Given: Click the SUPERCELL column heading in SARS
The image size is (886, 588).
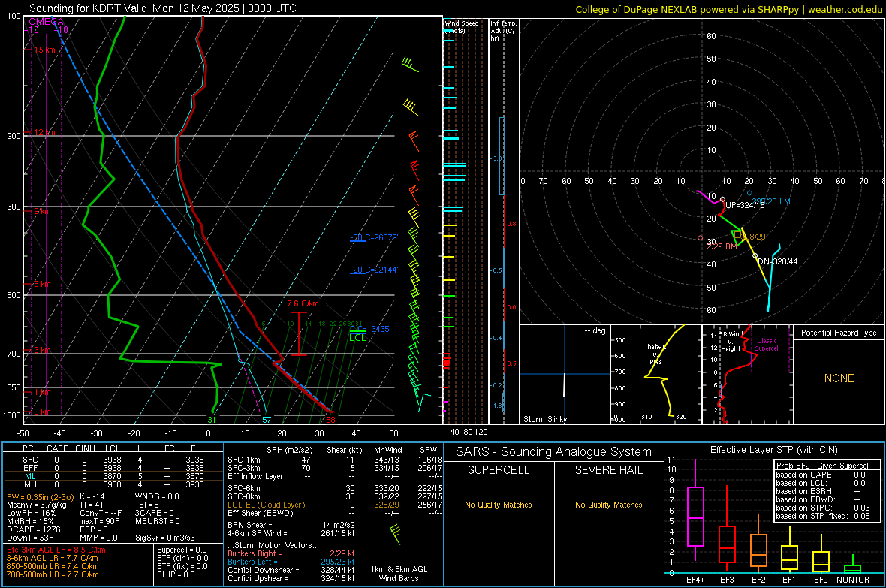Looking at the screenshot, I should click(x=499, y=470).
